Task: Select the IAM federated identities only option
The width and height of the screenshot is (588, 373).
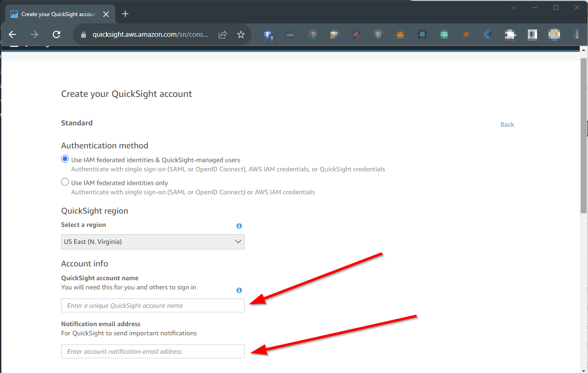Action: tap(65, 181)
